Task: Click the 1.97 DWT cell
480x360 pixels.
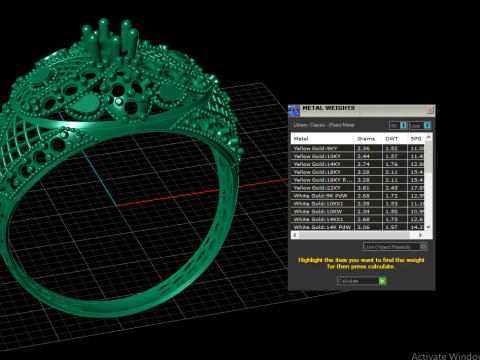Action: tap(395, 227)
